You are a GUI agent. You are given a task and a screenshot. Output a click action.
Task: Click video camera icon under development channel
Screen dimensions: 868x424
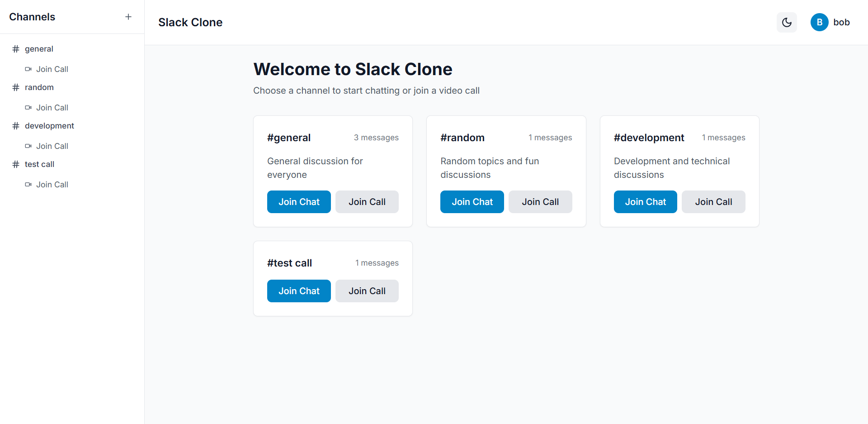(28, 146)
